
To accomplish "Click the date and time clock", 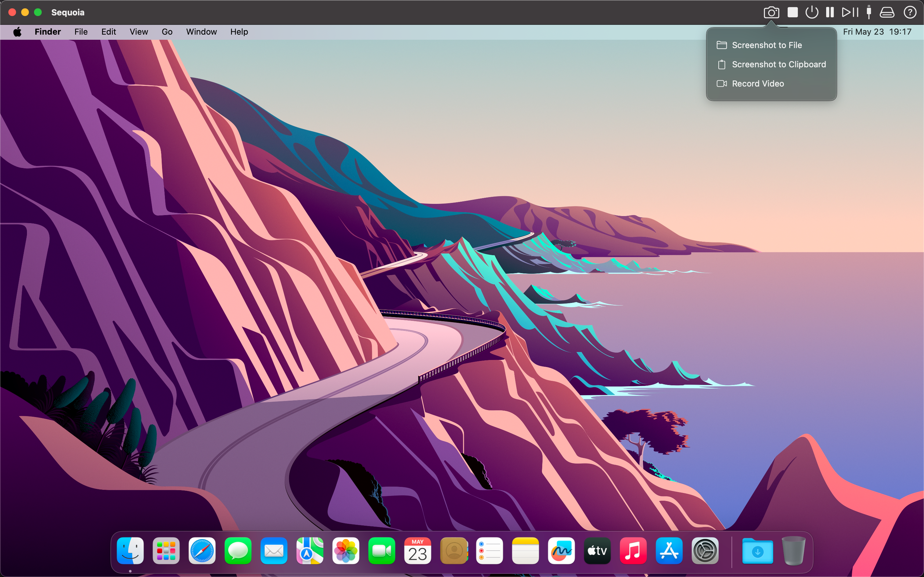I will tap(877, 32).
